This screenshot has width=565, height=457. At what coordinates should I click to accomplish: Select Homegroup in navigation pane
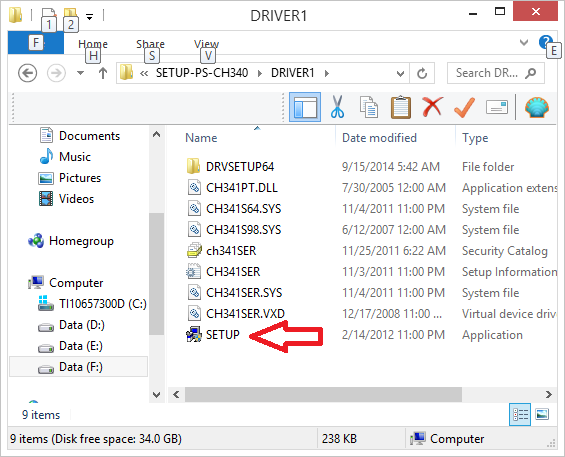click(81, 241)
